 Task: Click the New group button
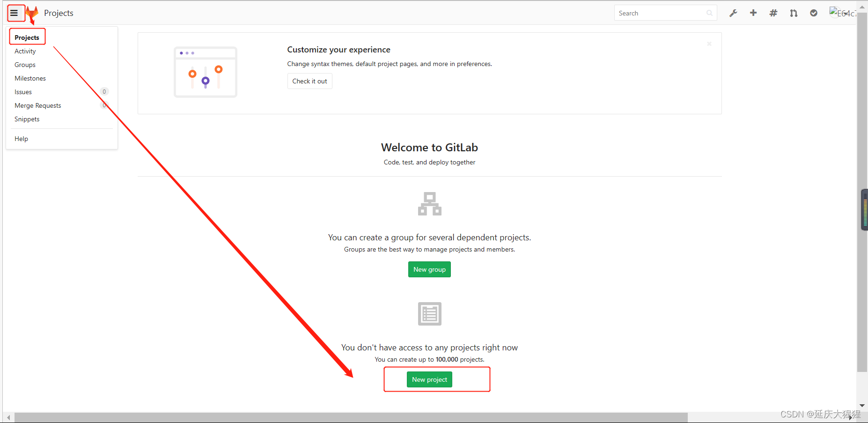coord(429,269)
